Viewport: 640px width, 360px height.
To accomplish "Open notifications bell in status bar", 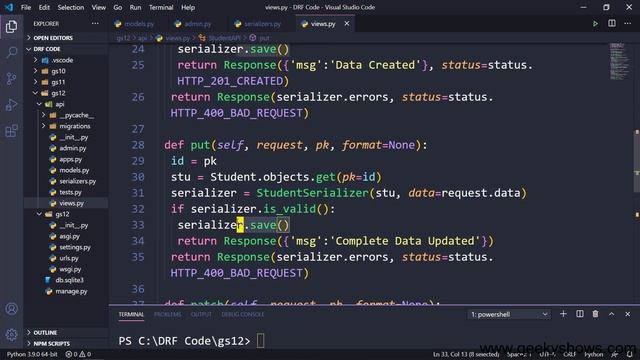I will point(630,354).
